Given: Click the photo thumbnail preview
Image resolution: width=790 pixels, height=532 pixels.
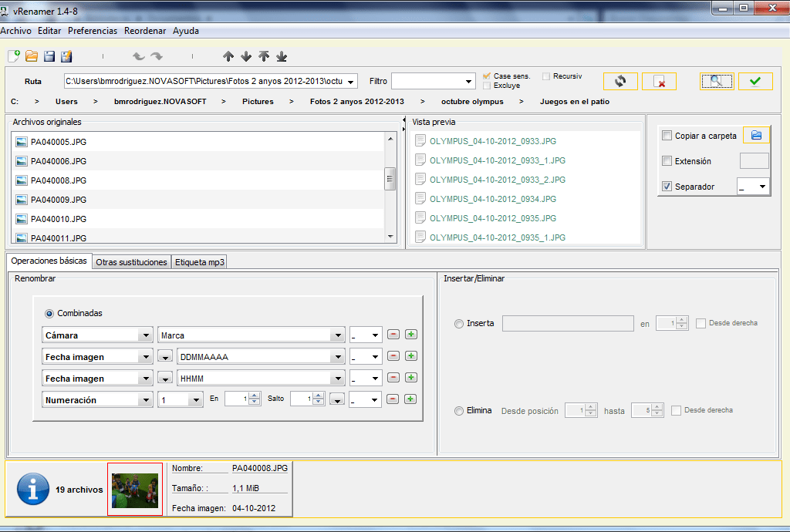Looking at the screenshot, I should pos(135,490).
